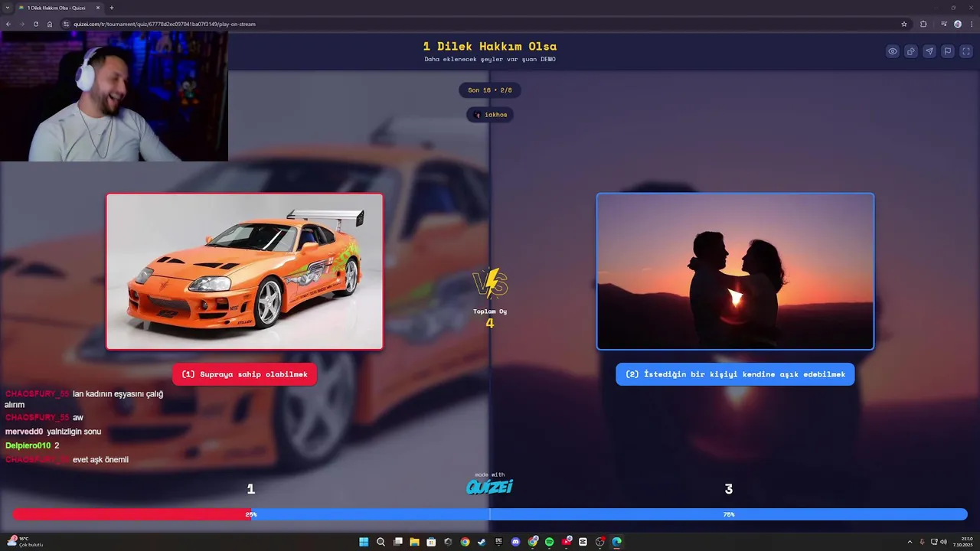The height and width of the screenshot is (551, 980).
Task: Open OBS Studio from the taskbar
Action: click(600, 542)
